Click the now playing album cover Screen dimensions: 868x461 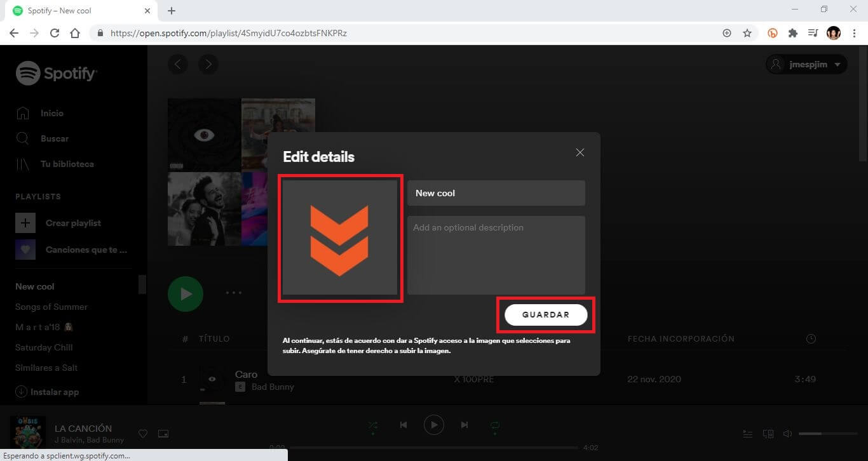click(27, 433)
